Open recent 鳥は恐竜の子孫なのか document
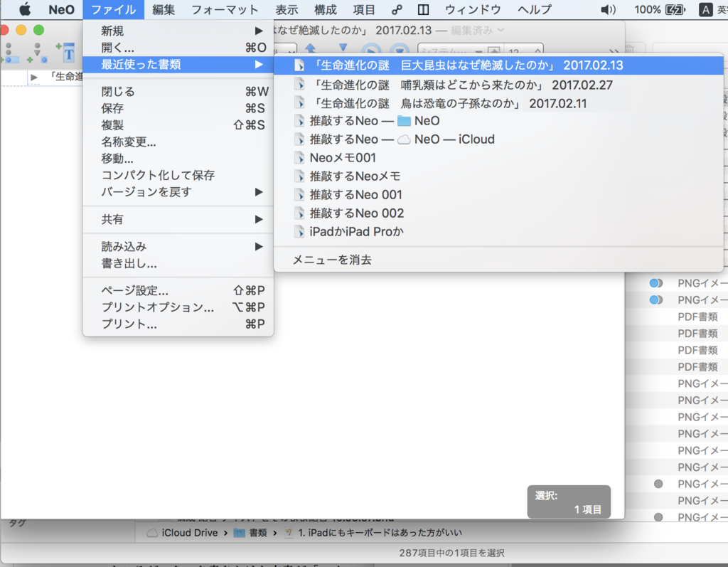This screenshot has height=567, width=728. pyautogui.click(x=498, y=103)
